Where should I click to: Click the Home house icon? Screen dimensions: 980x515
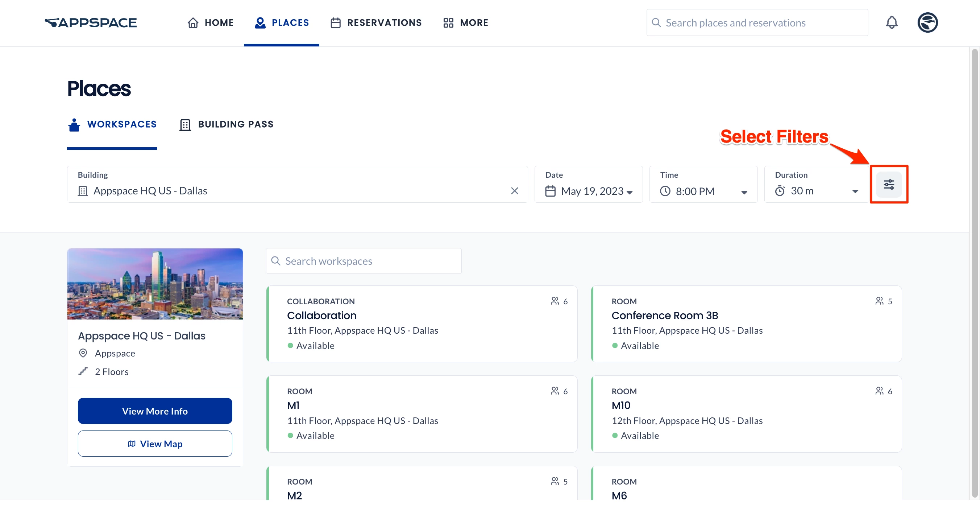193,23
